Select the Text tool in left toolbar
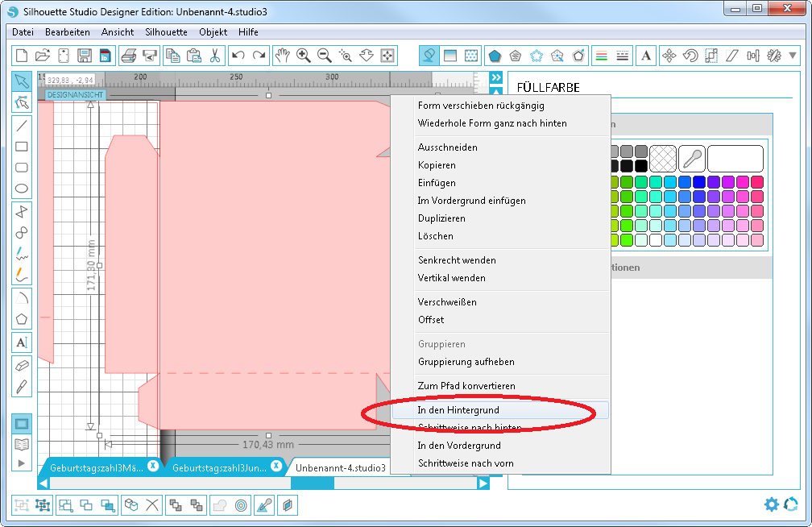Screen dimensions: 812x527 pyautogui.click(x=22, y=342)
